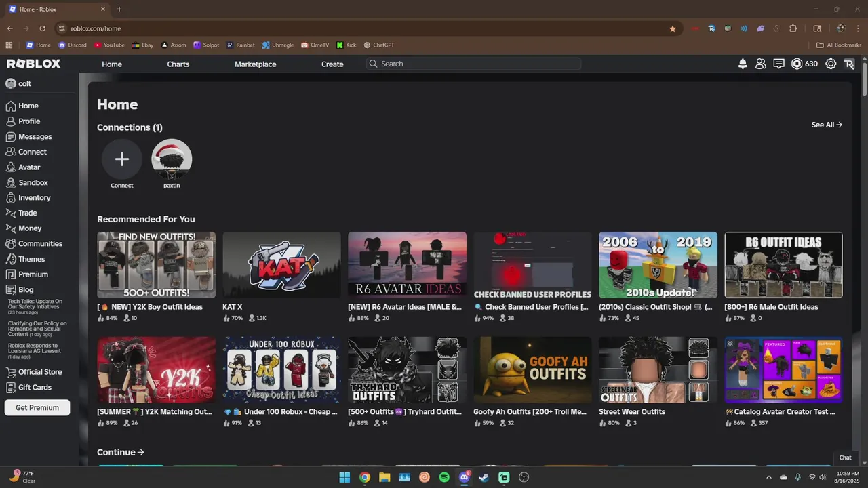Click See All for Connections
This screenshot has width=868, height=488.
coord(827,125)
